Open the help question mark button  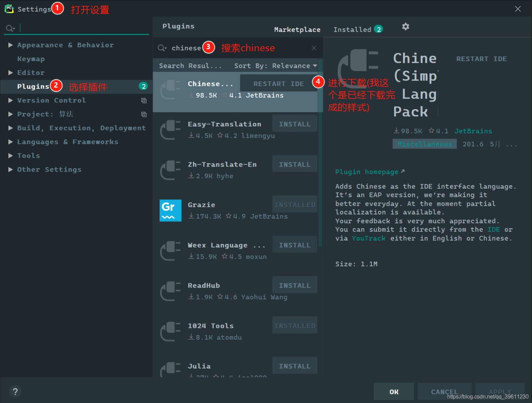[x=15, y=391]
